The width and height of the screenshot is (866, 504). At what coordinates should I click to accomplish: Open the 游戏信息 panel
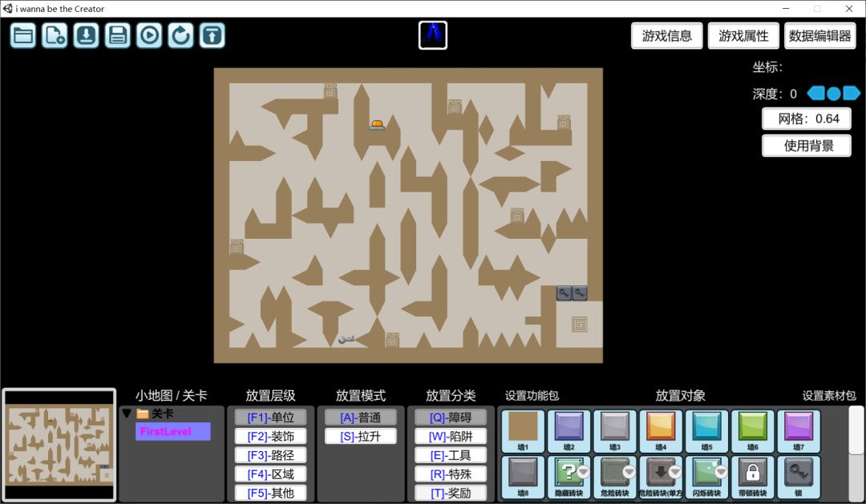pyautogui.click(x=667, y=35)
